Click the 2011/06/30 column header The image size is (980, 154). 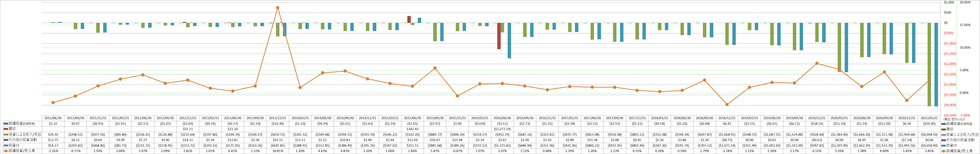click(x=53, y=118)
